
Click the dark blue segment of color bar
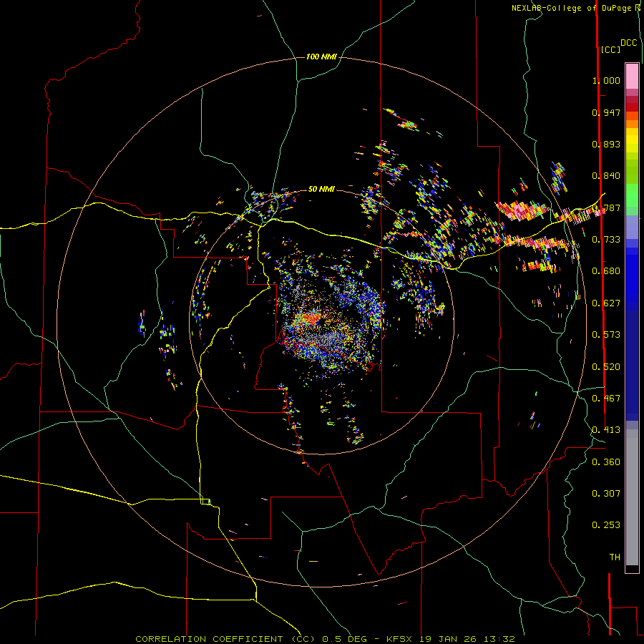[632, 366]
